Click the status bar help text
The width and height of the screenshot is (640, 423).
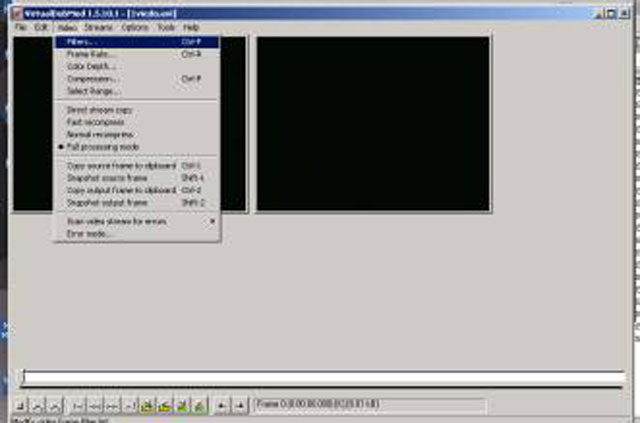(61, 420)
